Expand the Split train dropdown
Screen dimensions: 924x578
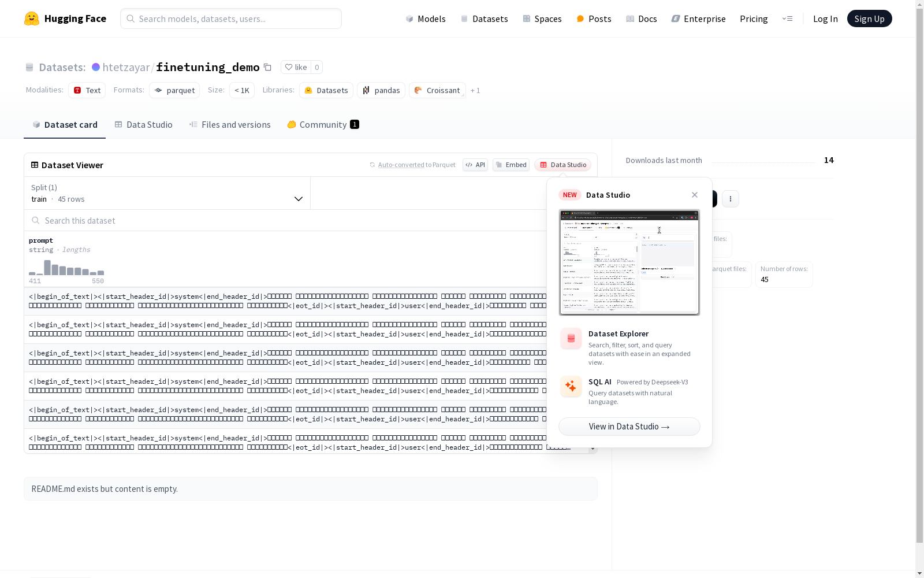[167, 193]
